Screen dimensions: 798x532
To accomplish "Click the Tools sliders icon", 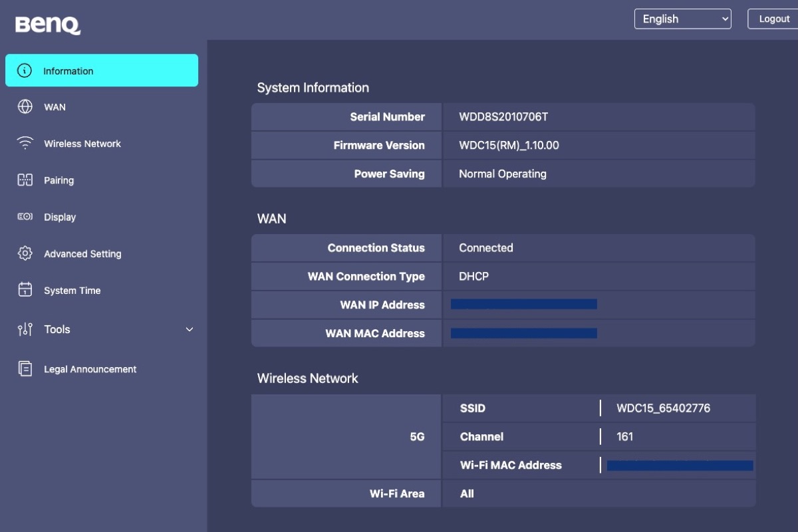I will coord(25,329).
